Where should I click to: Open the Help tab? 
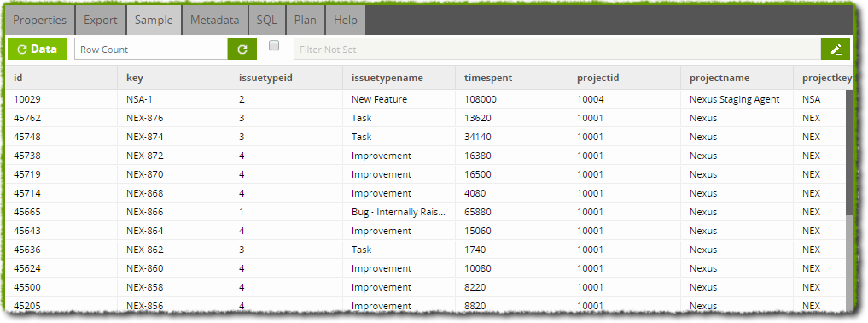tap(346, 20)
